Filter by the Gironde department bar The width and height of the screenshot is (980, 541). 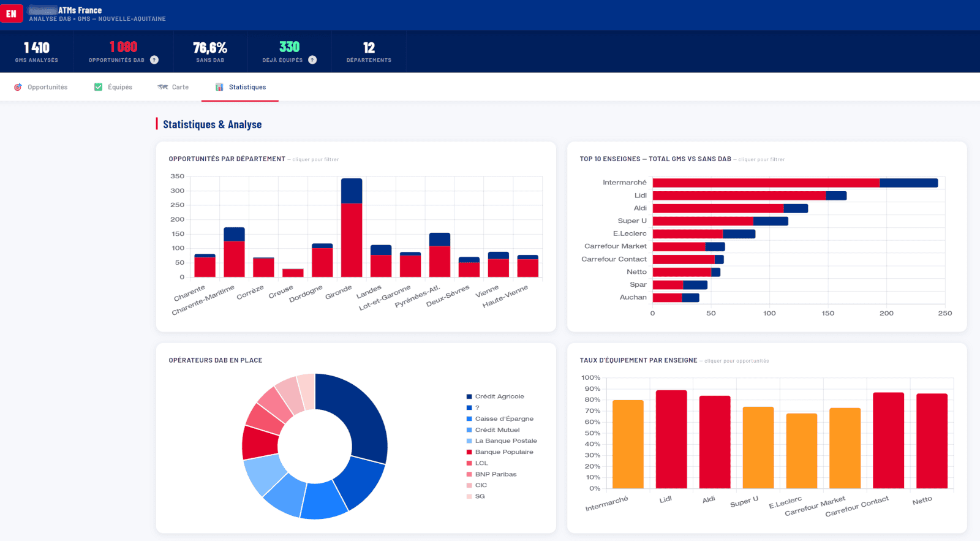352,228
